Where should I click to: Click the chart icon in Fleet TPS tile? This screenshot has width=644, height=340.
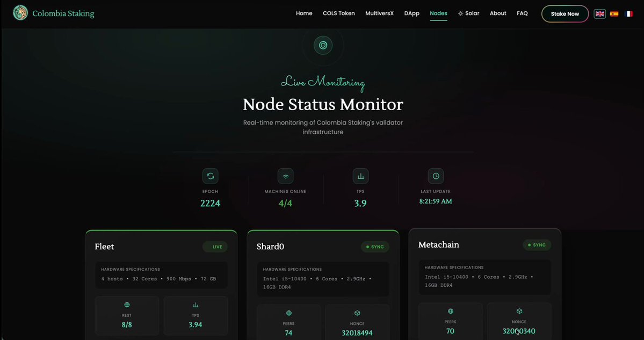[196, 305]
